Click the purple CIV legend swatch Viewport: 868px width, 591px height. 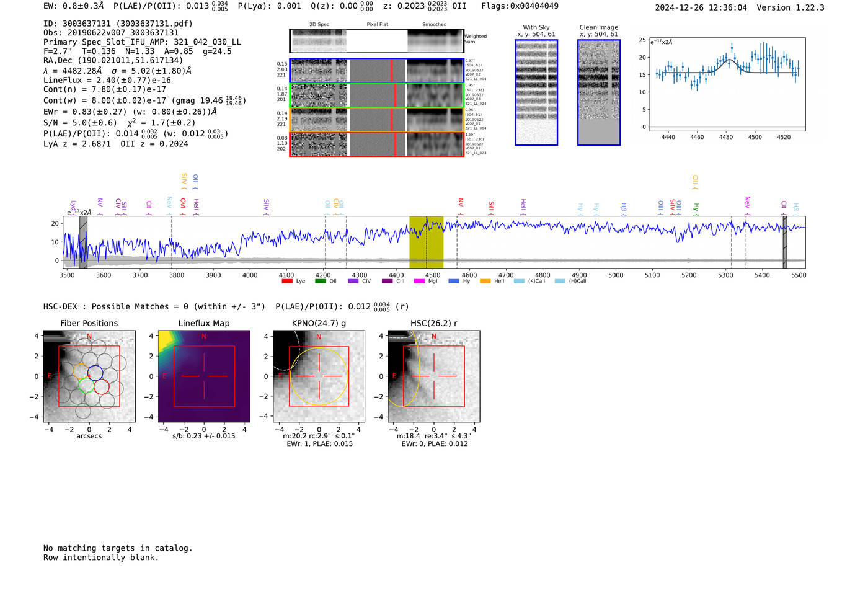pyautogui.click(x=353, y=281)
